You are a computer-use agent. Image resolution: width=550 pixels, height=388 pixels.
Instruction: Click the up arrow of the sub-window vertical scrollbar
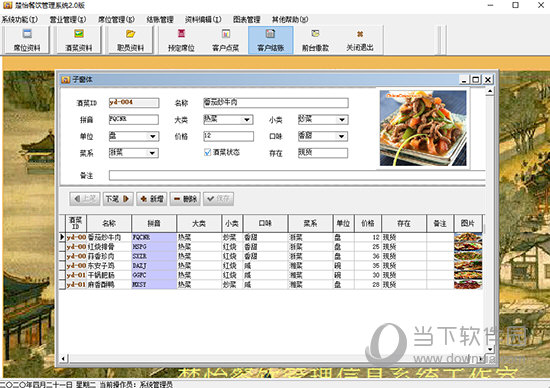pyautogui.click(x=490, y=91)
